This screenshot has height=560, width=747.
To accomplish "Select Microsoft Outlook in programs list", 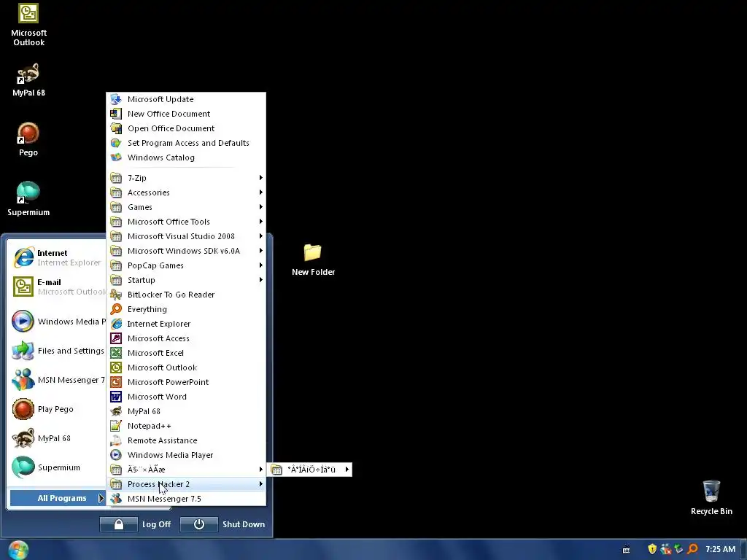I will [x=186, y=367].
